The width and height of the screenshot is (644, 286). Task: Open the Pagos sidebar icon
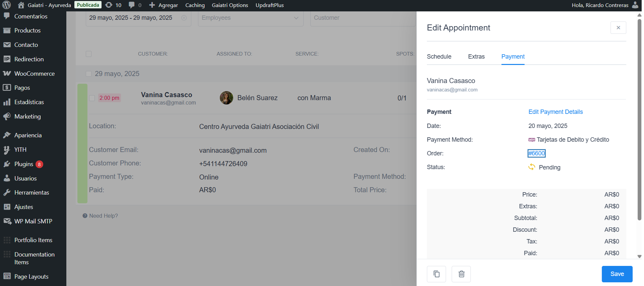click(7, 87)
